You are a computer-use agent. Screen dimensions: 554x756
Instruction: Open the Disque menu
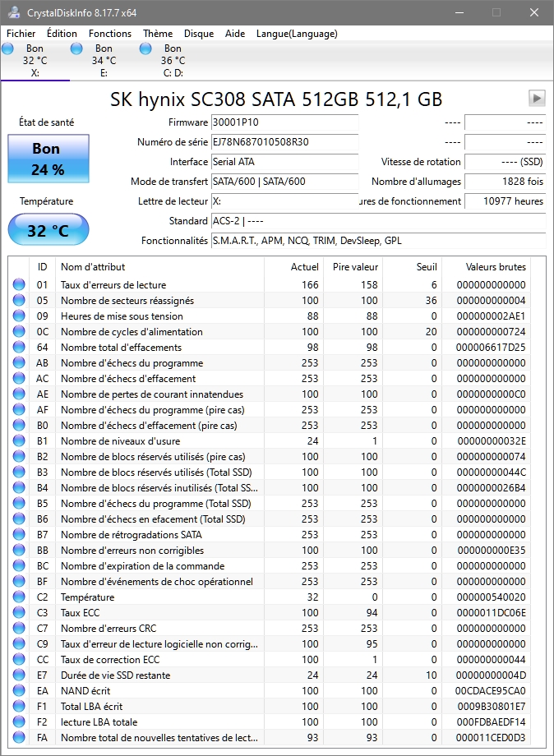coord(199,34)
